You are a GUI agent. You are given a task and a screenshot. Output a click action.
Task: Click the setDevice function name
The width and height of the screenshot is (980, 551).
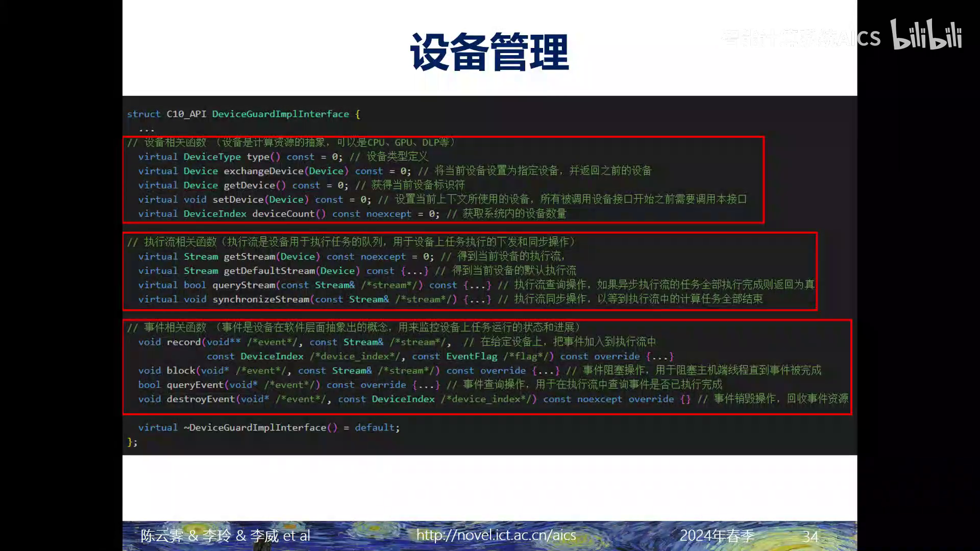coord(237,200)
